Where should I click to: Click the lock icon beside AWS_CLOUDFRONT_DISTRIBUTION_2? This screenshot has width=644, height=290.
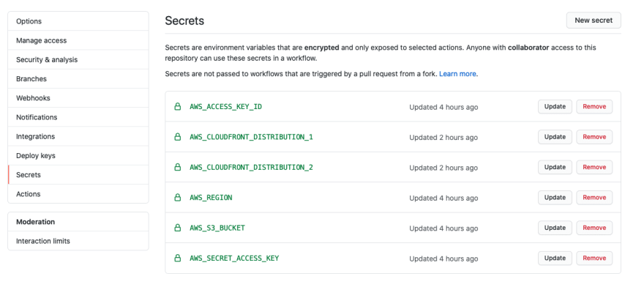point(177,167)
